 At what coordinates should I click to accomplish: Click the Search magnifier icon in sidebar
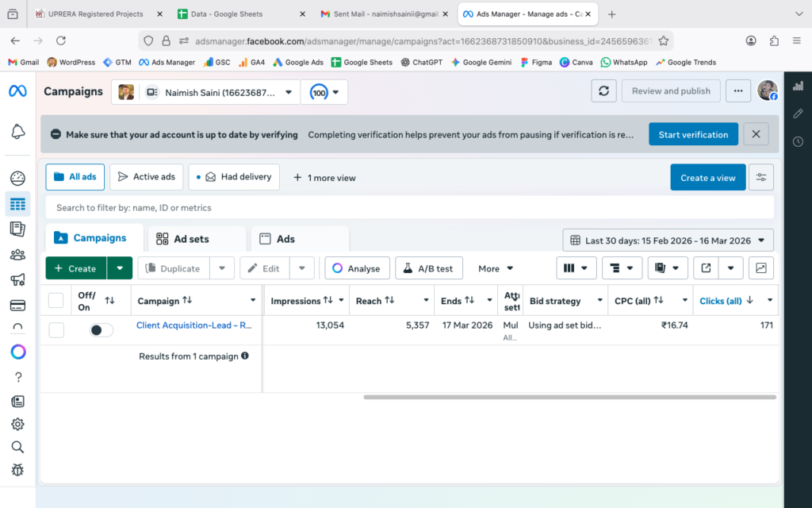click(x=17, y=447)
